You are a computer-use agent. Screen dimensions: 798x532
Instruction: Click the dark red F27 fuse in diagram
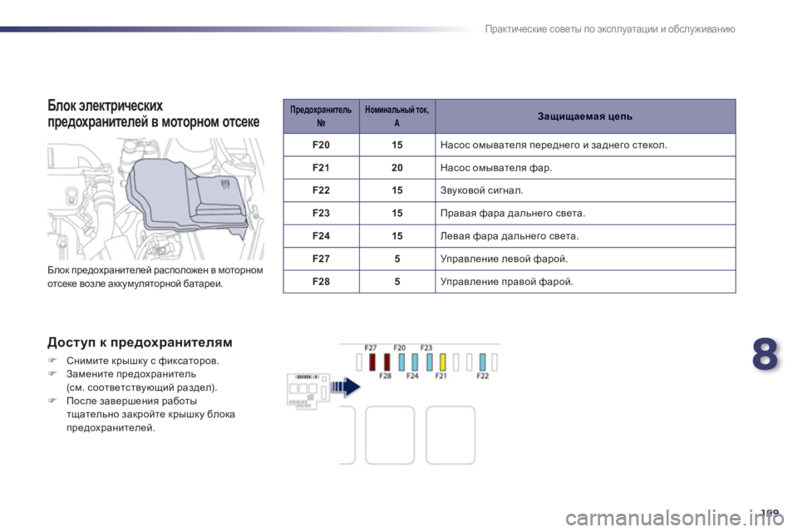372,362
